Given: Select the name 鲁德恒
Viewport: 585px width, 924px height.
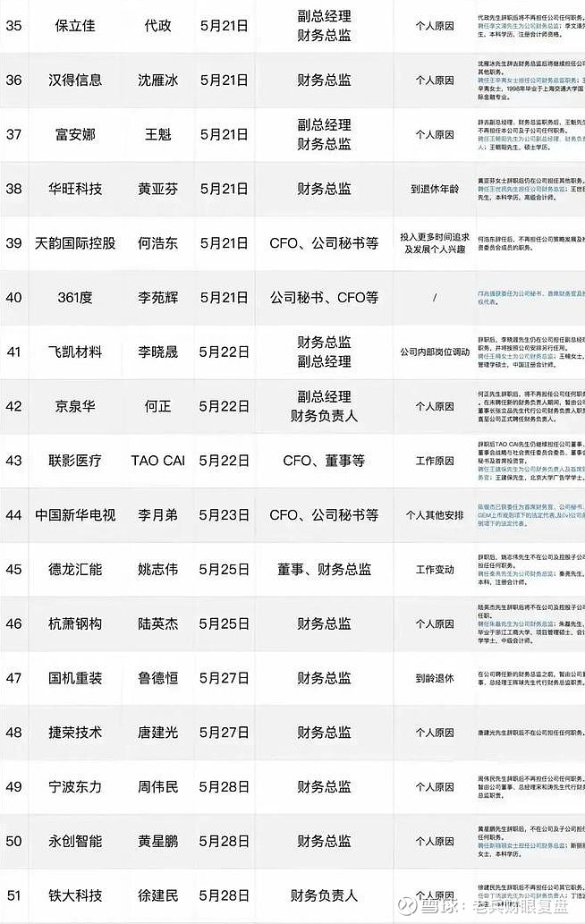Looking at the screenshot, I should (158, 678).
